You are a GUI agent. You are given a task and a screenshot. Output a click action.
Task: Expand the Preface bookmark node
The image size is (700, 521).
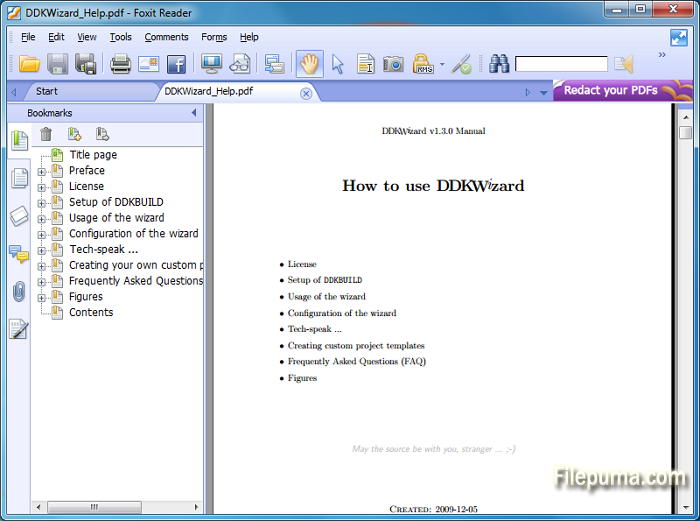pos(42,172)
